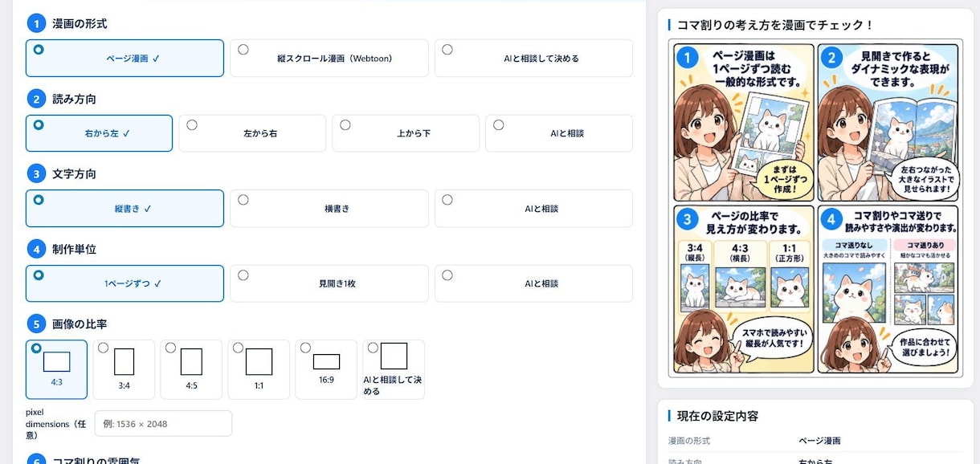This screenshot has width=980, height=464.
Task: Pick AIと相談 under 制作単位
Action: [533, 283]
